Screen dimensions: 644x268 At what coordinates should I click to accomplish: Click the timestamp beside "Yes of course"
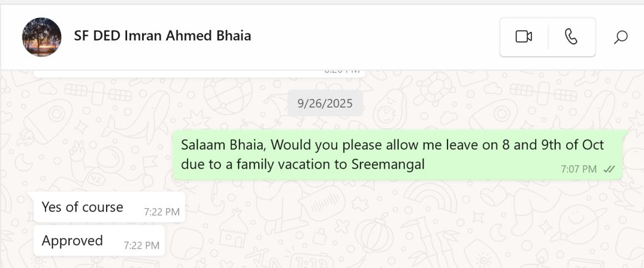pos(162,212)
